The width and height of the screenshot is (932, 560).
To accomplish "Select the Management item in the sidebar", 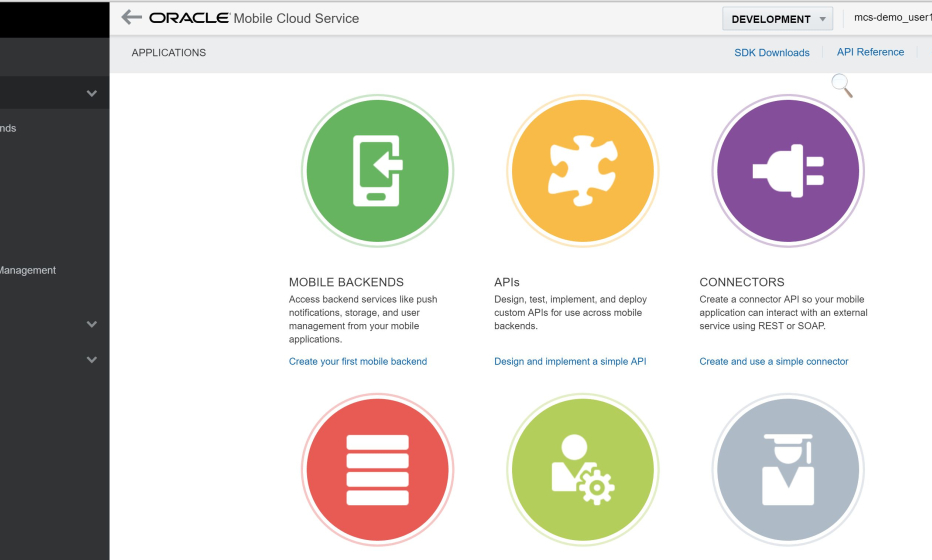I will tap(28, 270).
